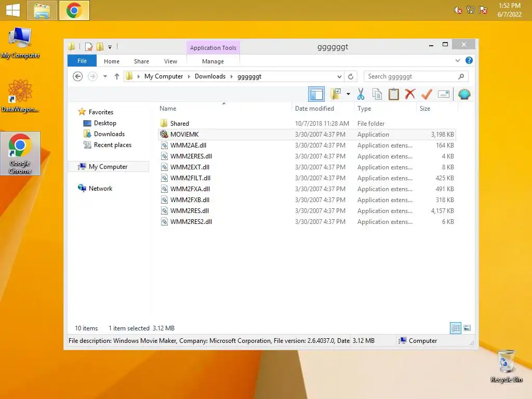Expand the arrow after My Computer in breadcrumb
Viewport: 532px width, 399px height.
[x=189, y=76]
